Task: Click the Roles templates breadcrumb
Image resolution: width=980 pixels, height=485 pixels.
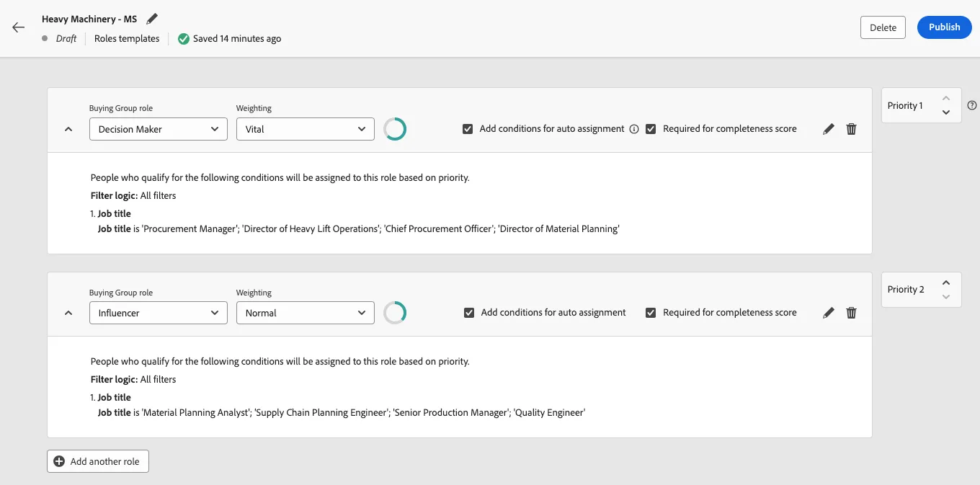Action: coord(127,39)
